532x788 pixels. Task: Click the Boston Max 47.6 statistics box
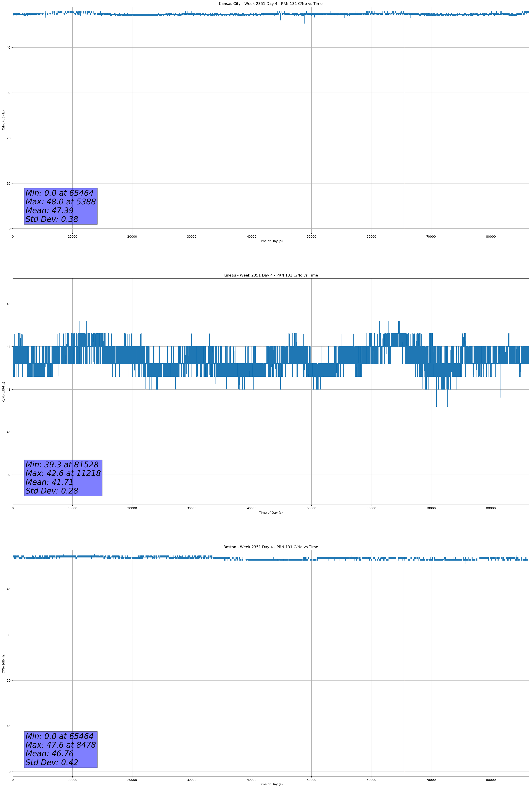(x=61, y=749)
